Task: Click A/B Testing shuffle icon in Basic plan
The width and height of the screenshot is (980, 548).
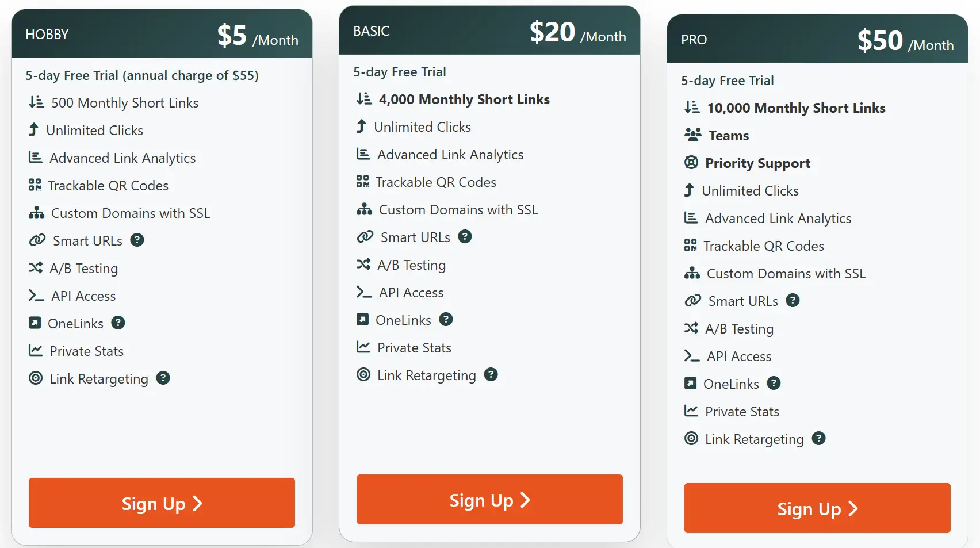Action: [363, 264]
